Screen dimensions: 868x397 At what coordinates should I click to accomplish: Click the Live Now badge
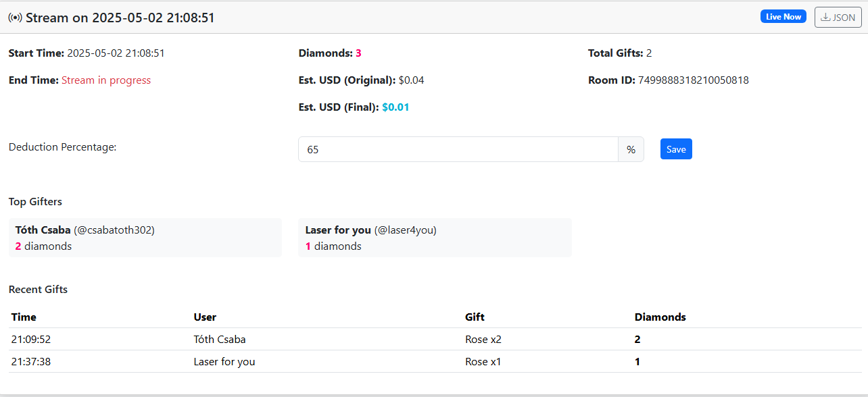[783, 17]
